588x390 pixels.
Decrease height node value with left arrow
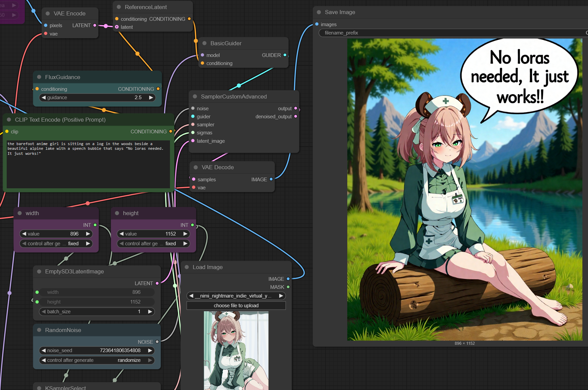click(121, 234)
